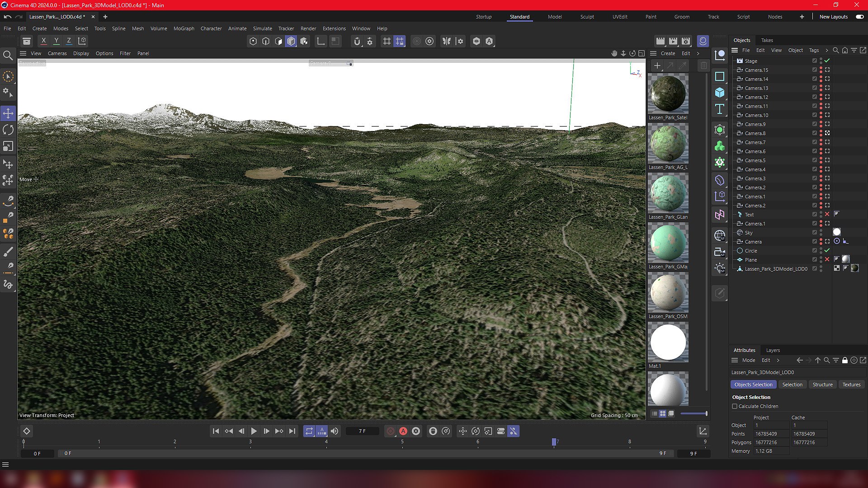Select Mat.1 white material thumbnail
Image resolution: width=868 pixels, height=488 pixels.
pyautogui.click(x=668, y=342)
